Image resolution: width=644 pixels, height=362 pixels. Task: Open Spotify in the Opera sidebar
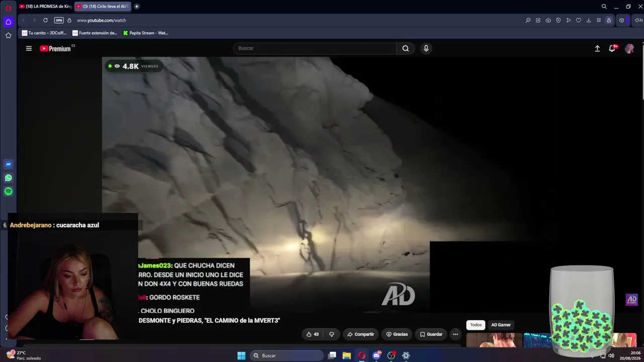point(8,192)
